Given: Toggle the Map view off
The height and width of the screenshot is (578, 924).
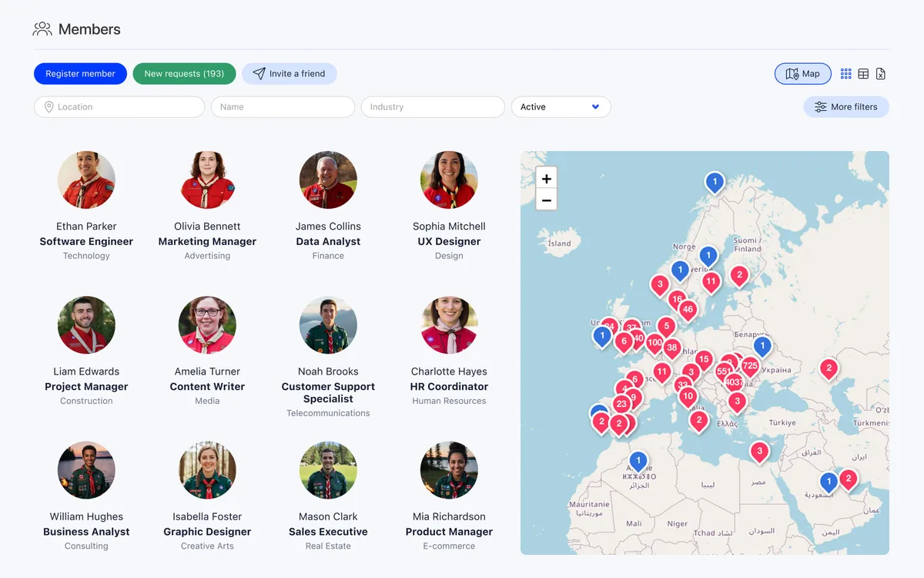Looking at the screenshot, I should (802, 73).
